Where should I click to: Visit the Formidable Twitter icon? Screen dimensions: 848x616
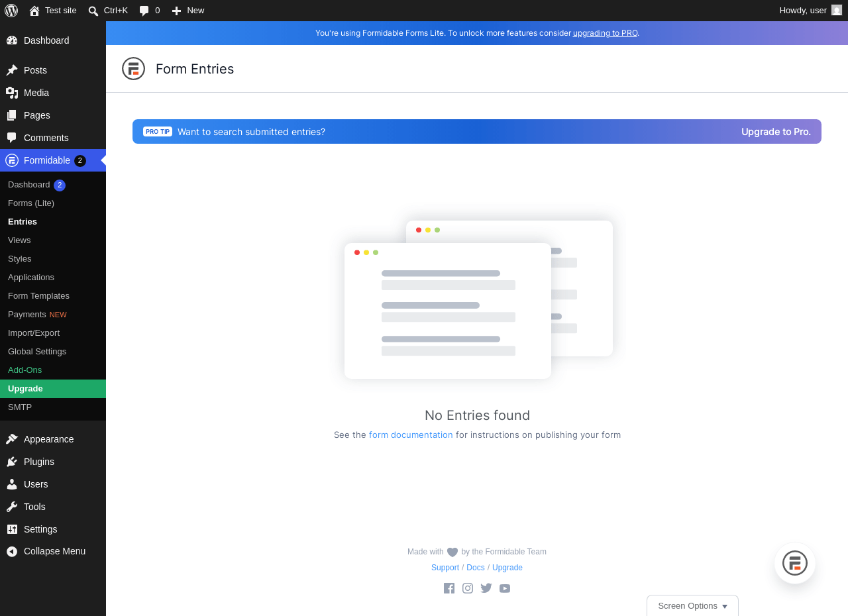tap(486, 588)
